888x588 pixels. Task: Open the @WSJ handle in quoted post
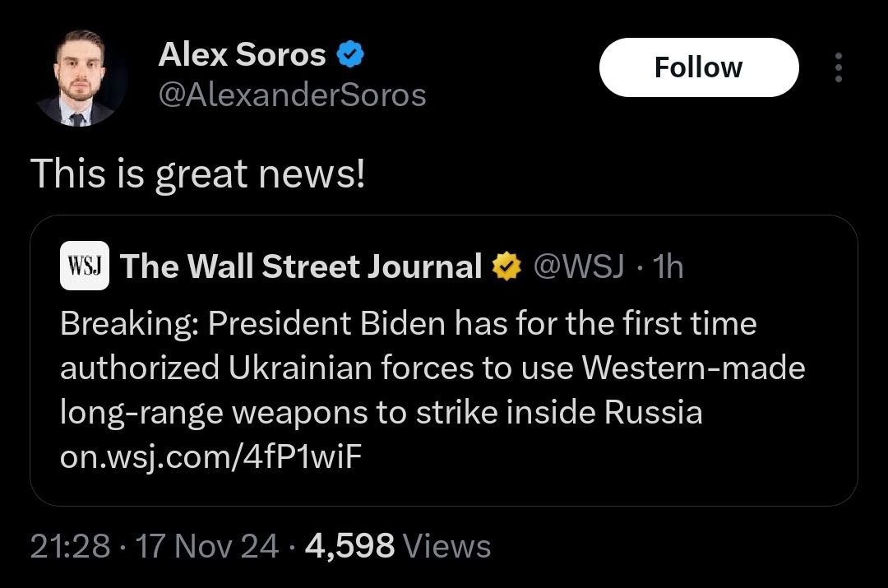(579, 266)
